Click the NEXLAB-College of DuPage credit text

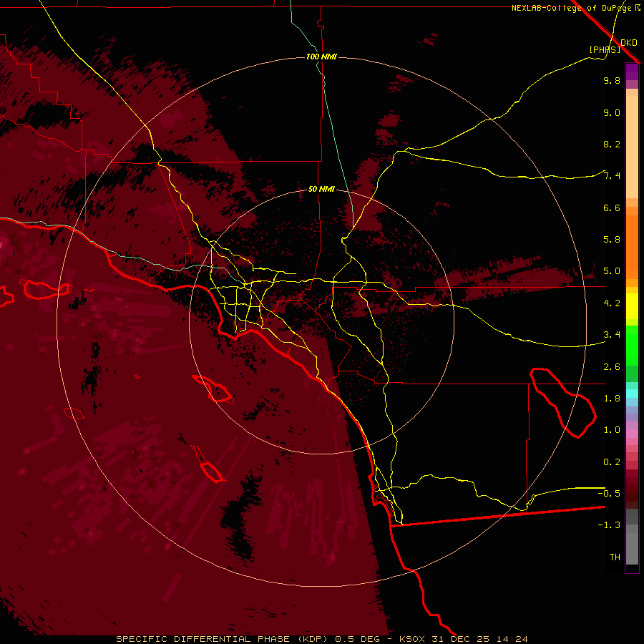pos(575,8)
